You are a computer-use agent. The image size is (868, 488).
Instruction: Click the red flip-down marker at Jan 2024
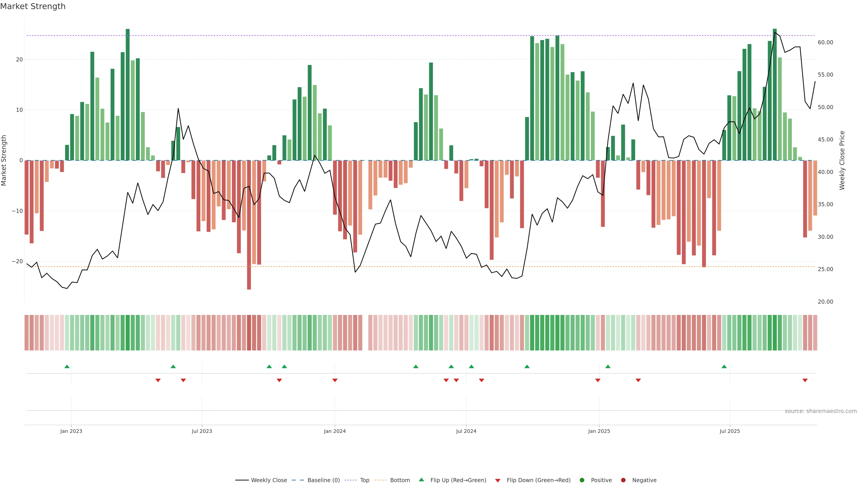coord(335,380)
